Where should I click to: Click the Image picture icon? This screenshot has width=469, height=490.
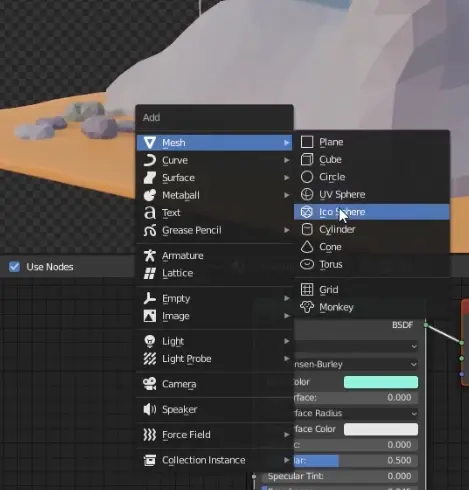(150, 316)
